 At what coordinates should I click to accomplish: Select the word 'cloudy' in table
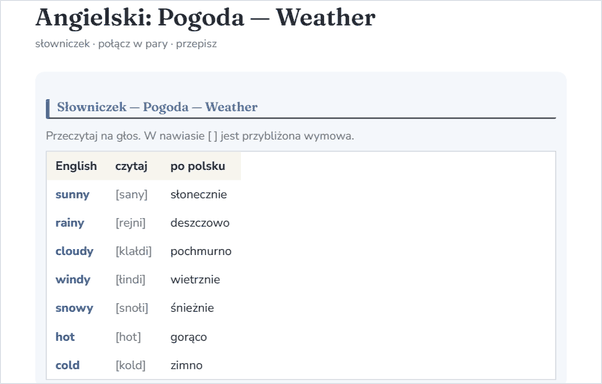point(74,251)
